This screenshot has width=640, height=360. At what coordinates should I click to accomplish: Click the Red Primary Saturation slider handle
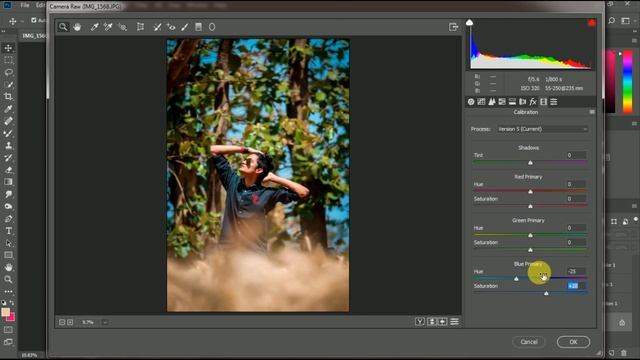pyautogui.click(x=530, y=206)
